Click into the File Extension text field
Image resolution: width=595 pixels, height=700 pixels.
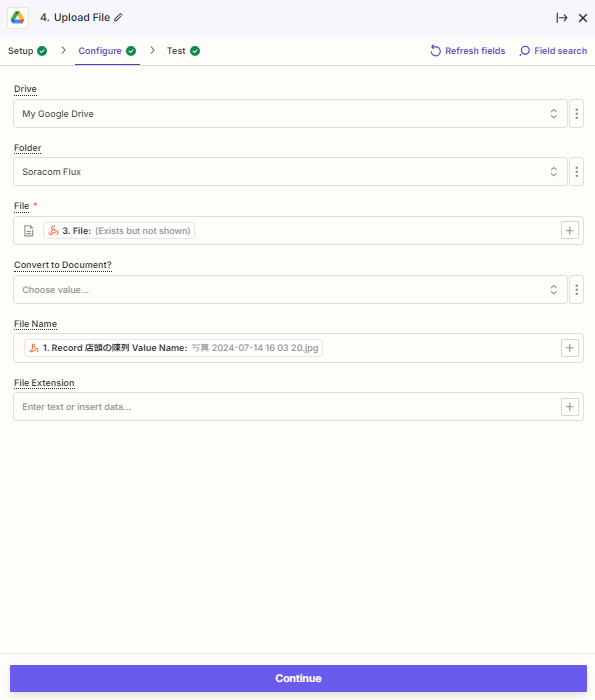point(286,407)
